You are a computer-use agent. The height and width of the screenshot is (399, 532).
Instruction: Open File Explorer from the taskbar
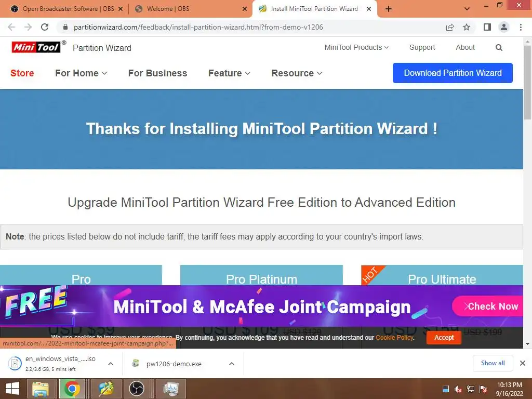[x=41, y=389]
